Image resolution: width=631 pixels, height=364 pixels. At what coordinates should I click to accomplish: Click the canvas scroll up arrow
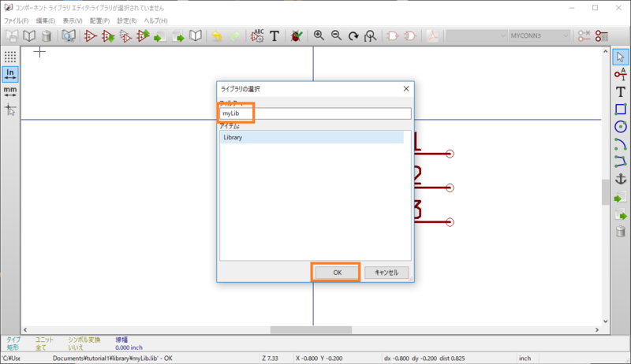[x=605, y=51]
